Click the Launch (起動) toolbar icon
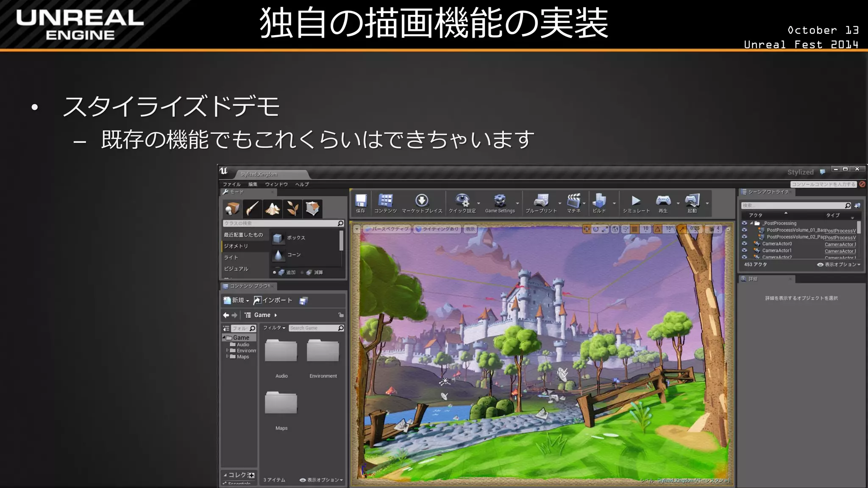Screen dimensions: 868x488 click(x=692, y=203)
